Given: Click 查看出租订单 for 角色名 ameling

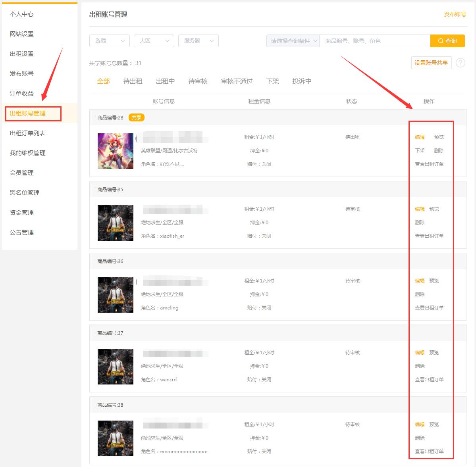Looking at the screenshot, I should click(x=430, y=307).
